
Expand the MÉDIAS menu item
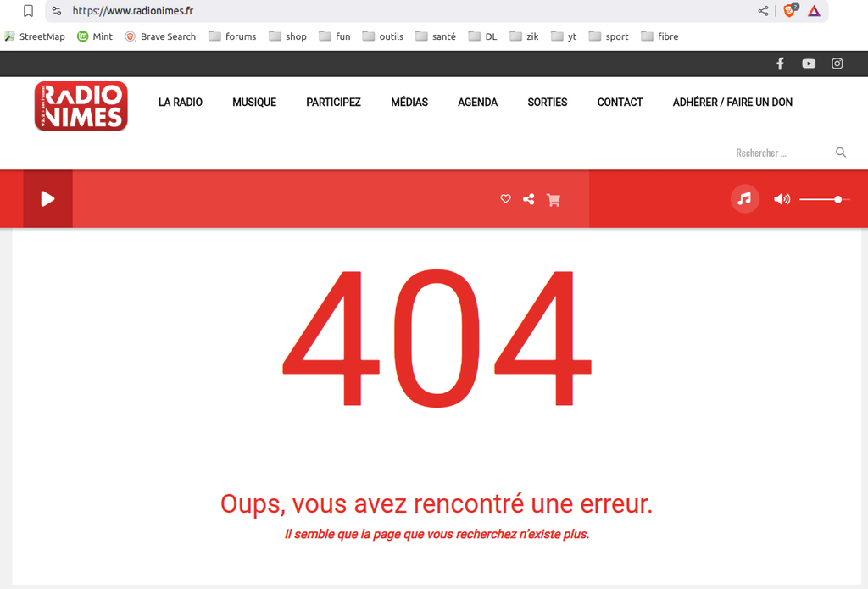pyautogui.click(x=409, y=102)
